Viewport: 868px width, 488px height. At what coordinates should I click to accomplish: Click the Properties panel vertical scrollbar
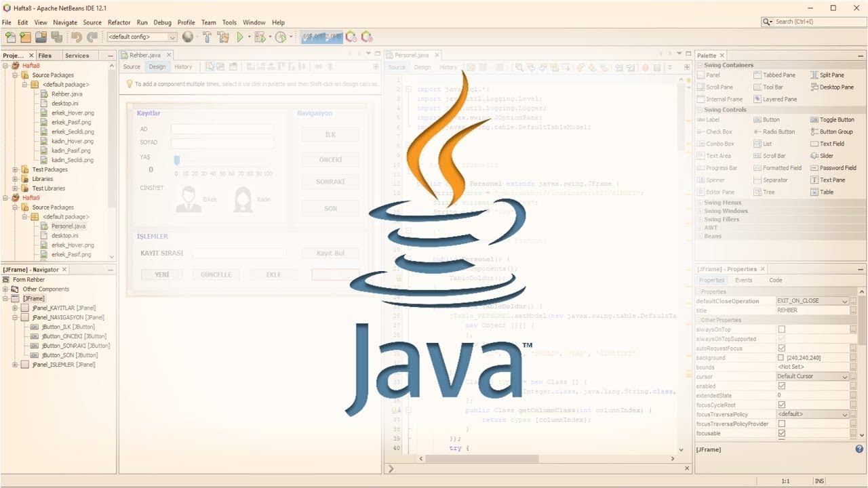[x=862, y=363]
